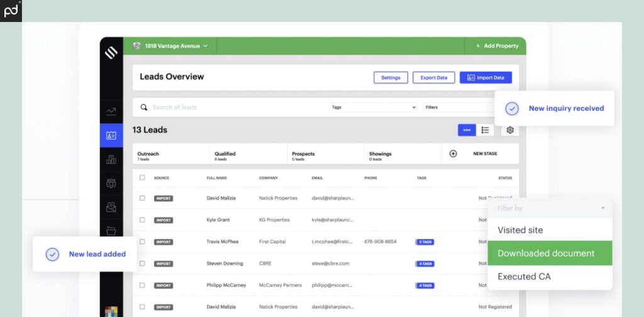Toggle the select-all checkbox in table header

(x=142, y=178)
